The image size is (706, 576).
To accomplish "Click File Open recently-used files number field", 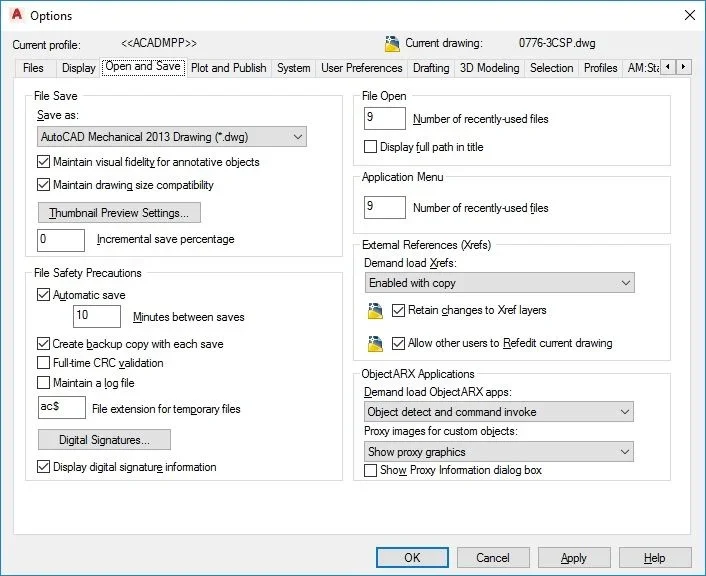I will pos(385,118).
